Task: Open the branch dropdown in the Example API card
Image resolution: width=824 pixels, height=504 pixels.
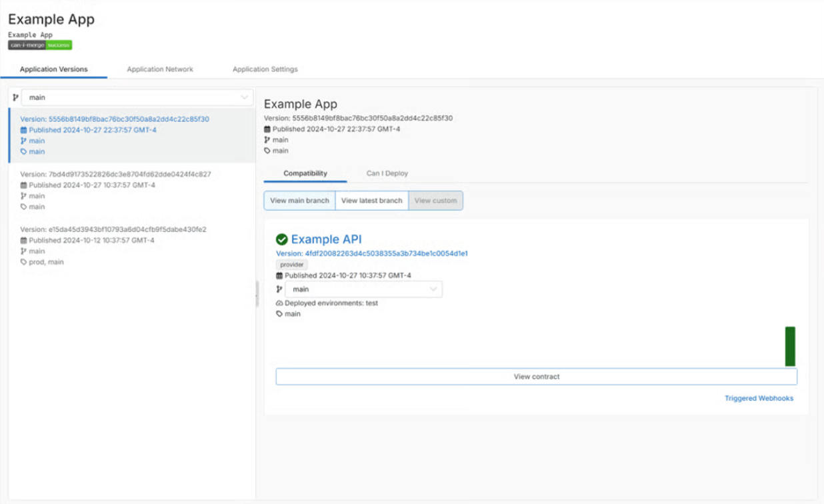Action: tap(364, 289)
